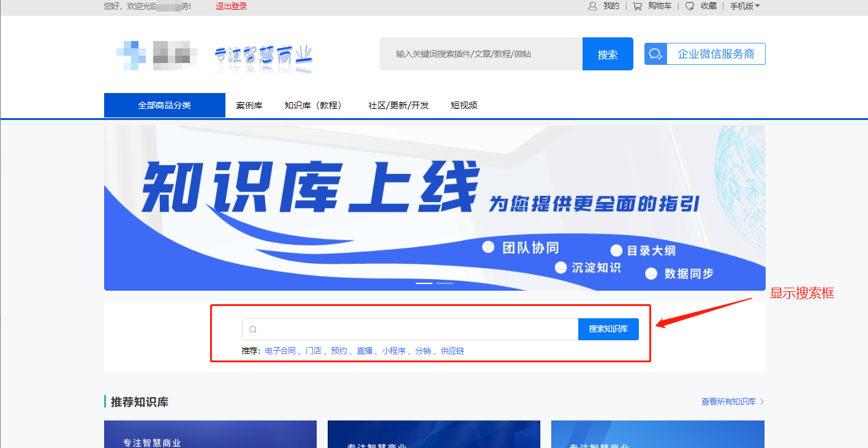
Task: Select the first banner slide indicator
Action: 424,283
